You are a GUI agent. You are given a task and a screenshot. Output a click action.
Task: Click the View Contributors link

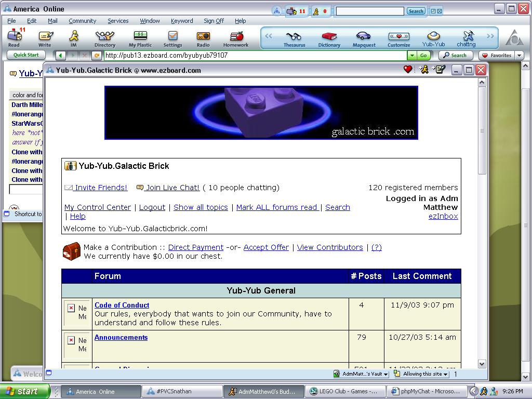330,247
